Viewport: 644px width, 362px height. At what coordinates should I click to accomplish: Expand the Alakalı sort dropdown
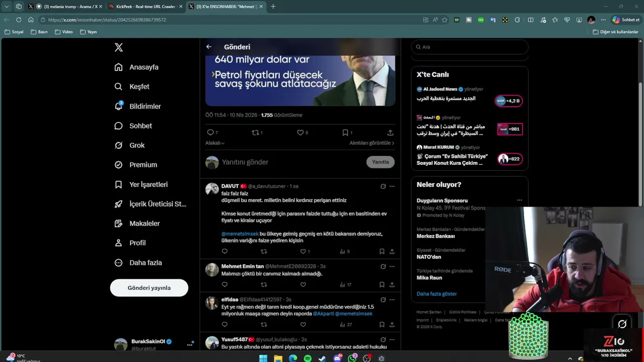pyautogui.click(x=215, y=143)
